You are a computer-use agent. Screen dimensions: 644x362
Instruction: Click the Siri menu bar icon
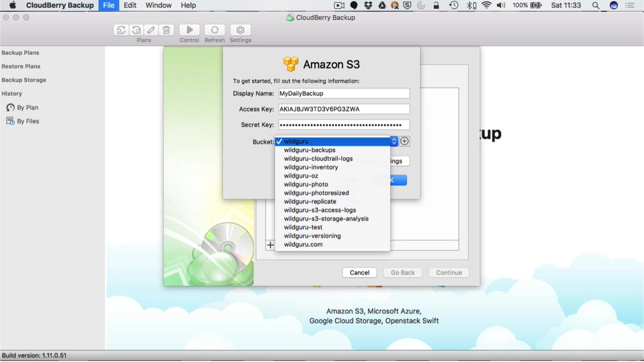[613, 6]
